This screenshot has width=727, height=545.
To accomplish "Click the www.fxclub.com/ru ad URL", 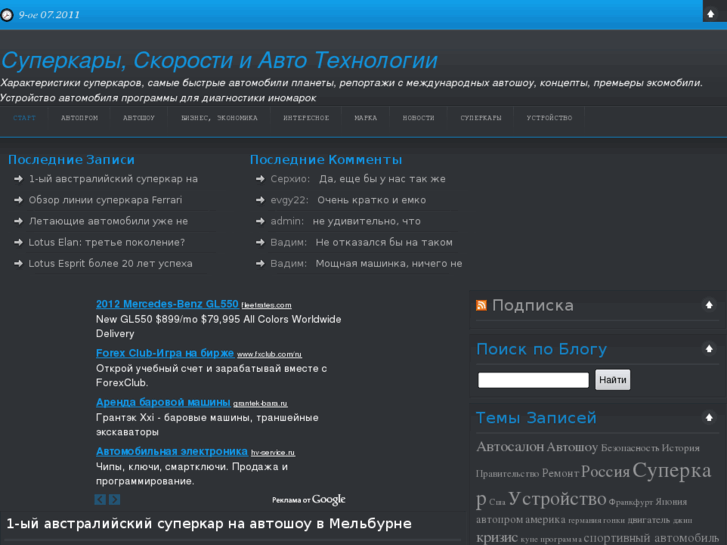I will (269, 354).
